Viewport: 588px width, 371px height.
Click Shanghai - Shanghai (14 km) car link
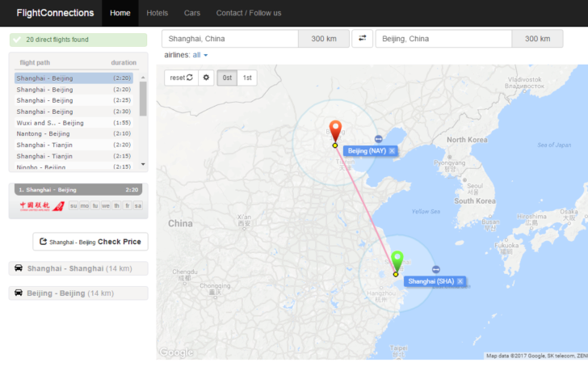pos(78,268)
